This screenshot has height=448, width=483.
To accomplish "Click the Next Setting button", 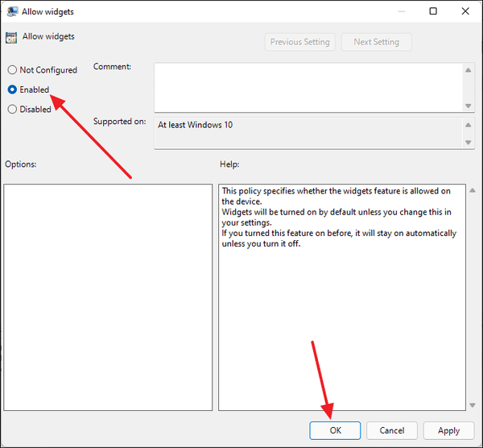I will [377, 42].
